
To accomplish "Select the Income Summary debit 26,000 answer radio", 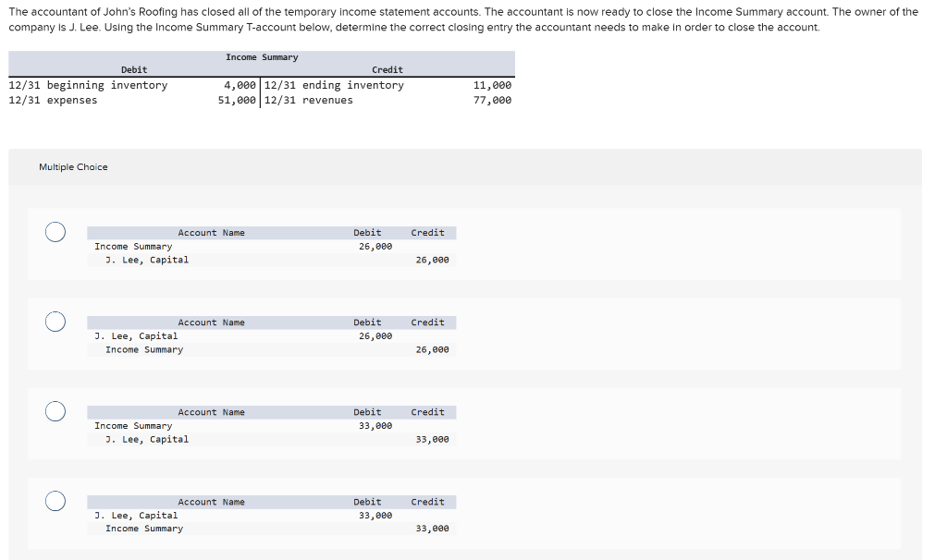I will click(x=55, y=232).
